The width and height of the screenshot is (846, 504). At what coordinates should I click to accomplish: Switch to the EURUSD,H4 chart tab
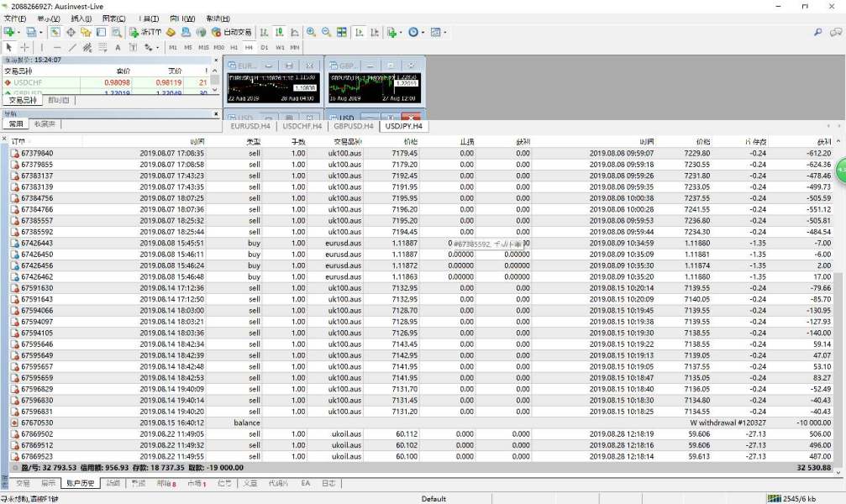(x=250, y=126)
